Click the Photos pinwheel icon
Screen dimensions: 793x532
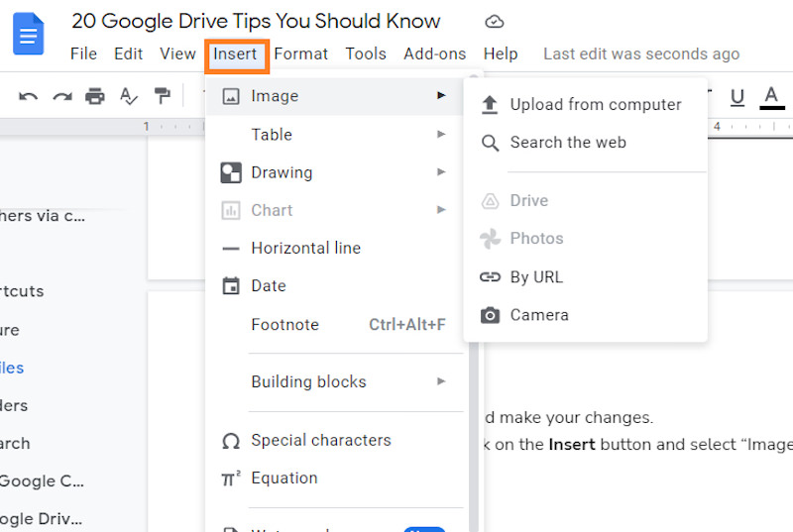click(x=490, y=239)
